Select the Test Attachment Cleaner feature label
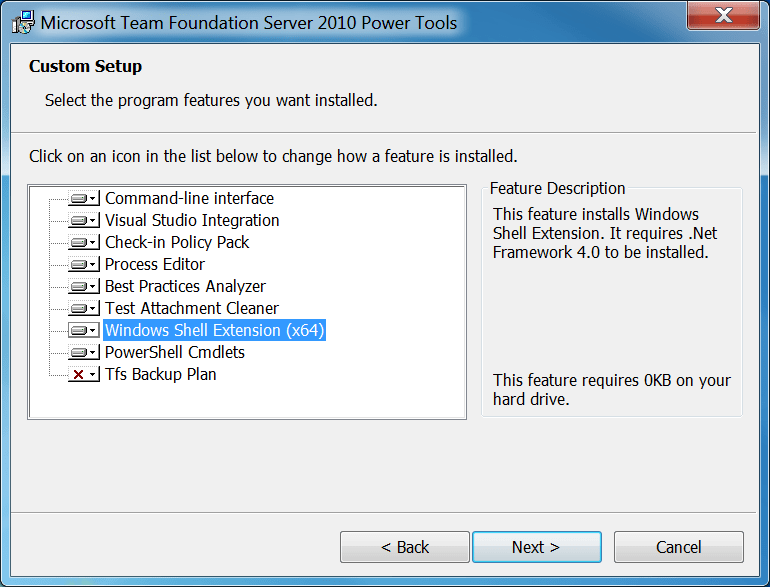This screenshot has height=587, width=770. 192,308
